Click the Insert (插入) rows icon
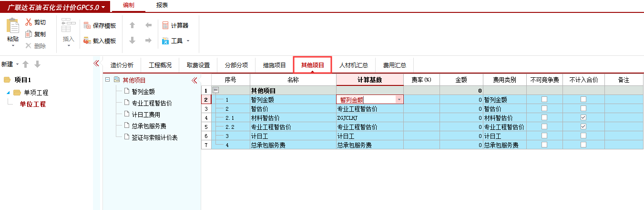The height and width of the screenshot is (210, 644). 69,26
